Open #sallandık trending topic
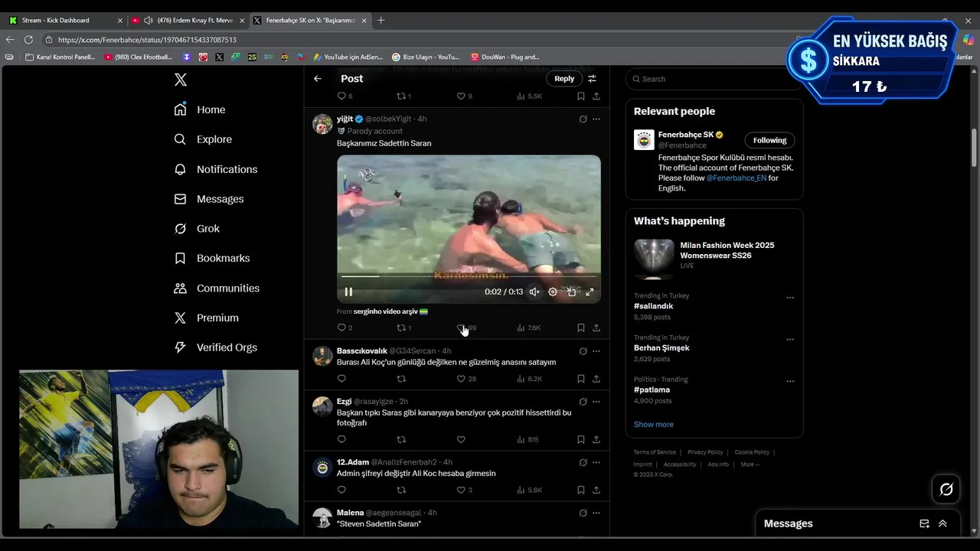Viewport: 980px width, 551px height. [x=653, y=306]
